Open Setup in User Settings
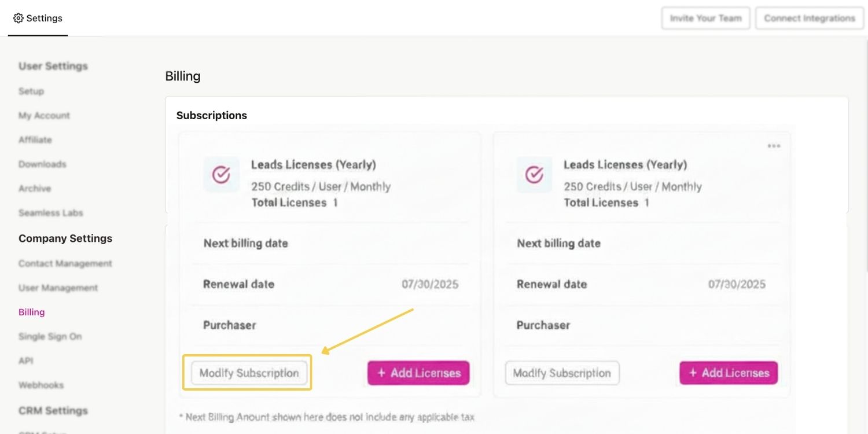868x434 pixels. pos(31,91)
